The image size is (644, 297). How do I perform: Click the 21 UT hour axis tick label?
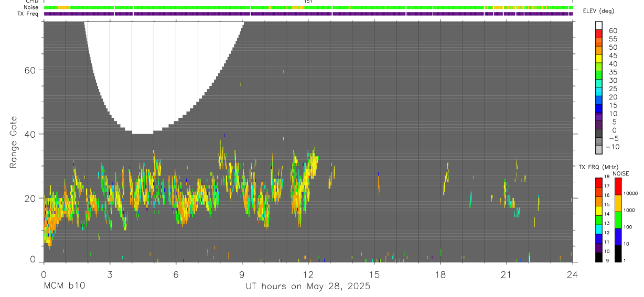pyautogui.click(x=506, y=274)
